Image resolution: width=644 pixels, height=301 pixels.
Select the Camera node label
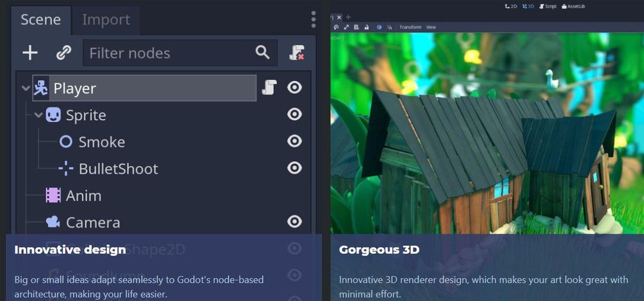coord(93,223)
